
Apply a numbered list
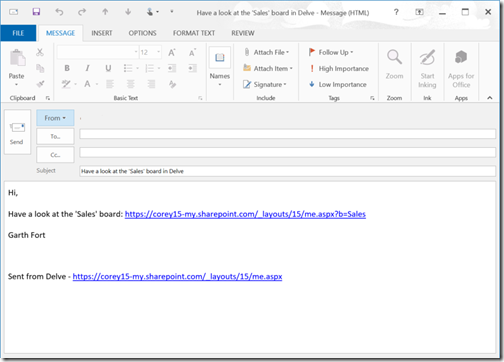[150, 68]
